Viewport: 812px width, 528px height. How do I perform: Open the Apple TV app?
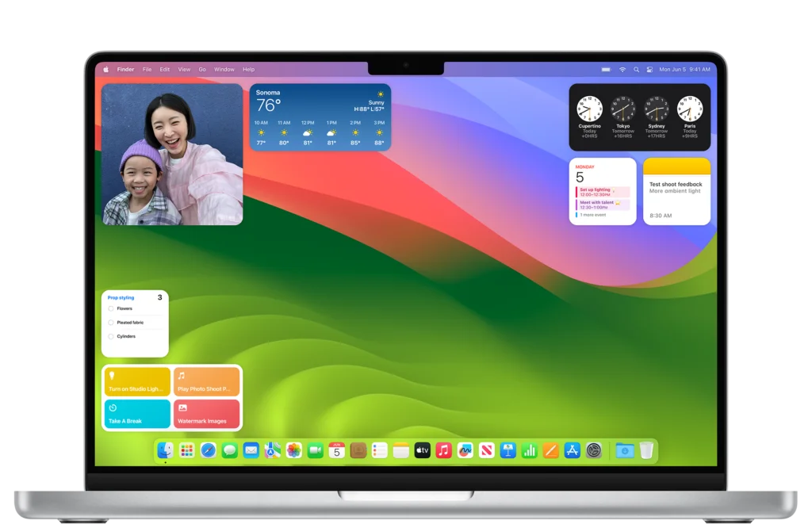pos(421,450)
